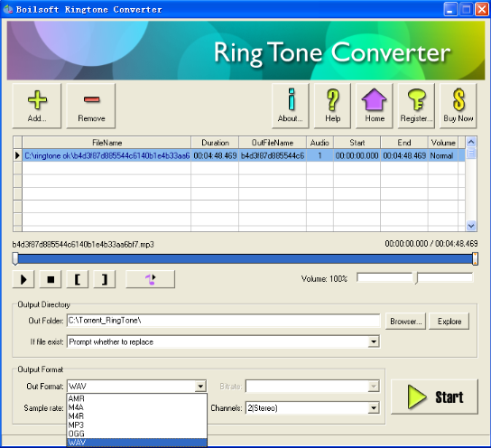The height and width of the screenshot is (448, 491).
Task: Click the Duration column header
Action: click(x=215, y=143)
